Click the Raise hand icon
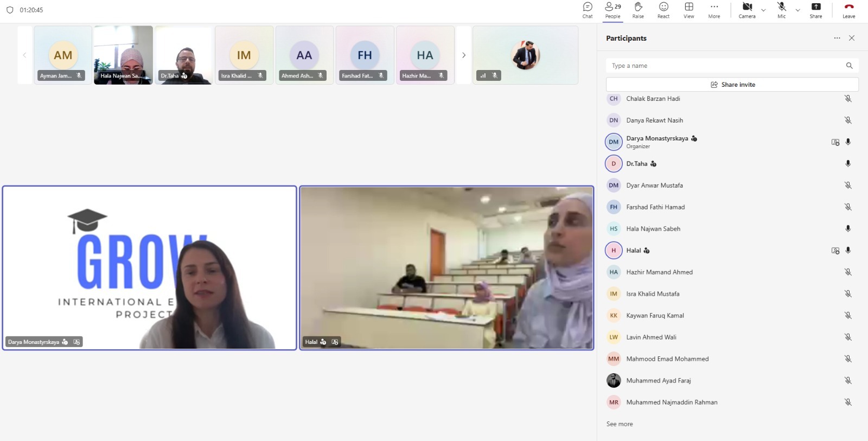The width and height of the screenshot is (868, 441). point(638,10)
